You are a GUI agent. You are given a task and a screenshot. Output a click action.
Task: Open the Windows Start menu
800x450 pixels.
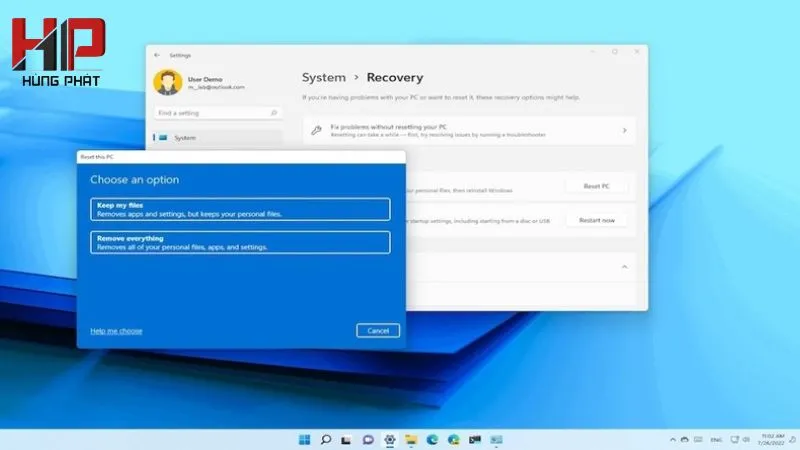pyautogui.click(x=305, y=440)
